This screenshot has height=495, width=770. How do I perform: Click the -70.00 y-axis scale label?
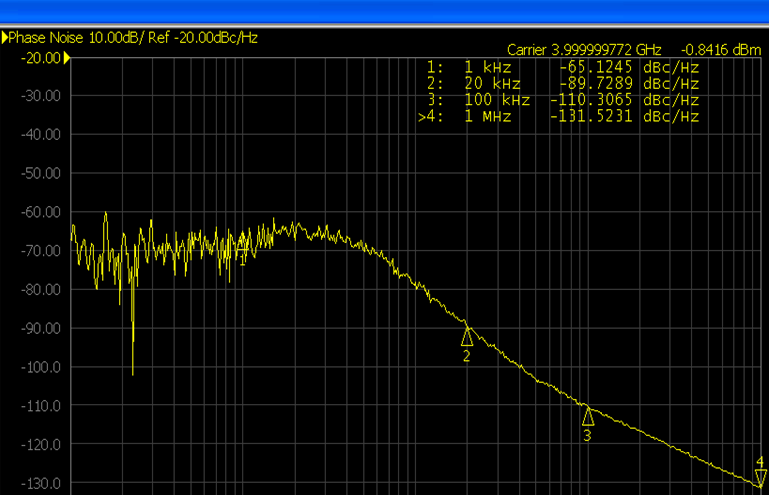point(40,251)
